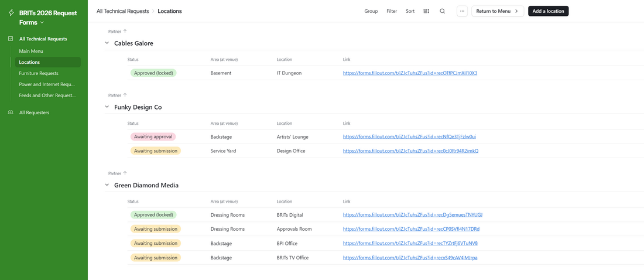Open the search magnifier icon in toolbar
This screenshot has height=280, width=644.
[443, 11]
